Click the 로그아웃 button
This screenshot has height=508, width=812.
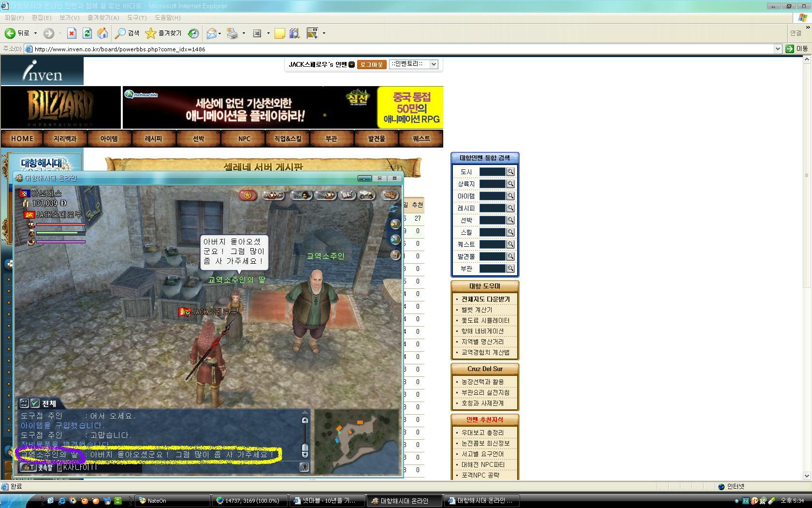pyautogui.click(x=371, y=65)
